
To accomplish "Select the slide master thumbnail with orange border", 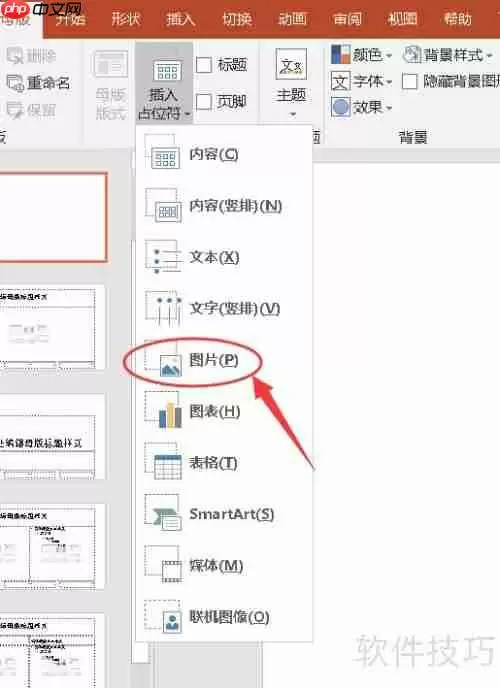I will coord(53,217).
